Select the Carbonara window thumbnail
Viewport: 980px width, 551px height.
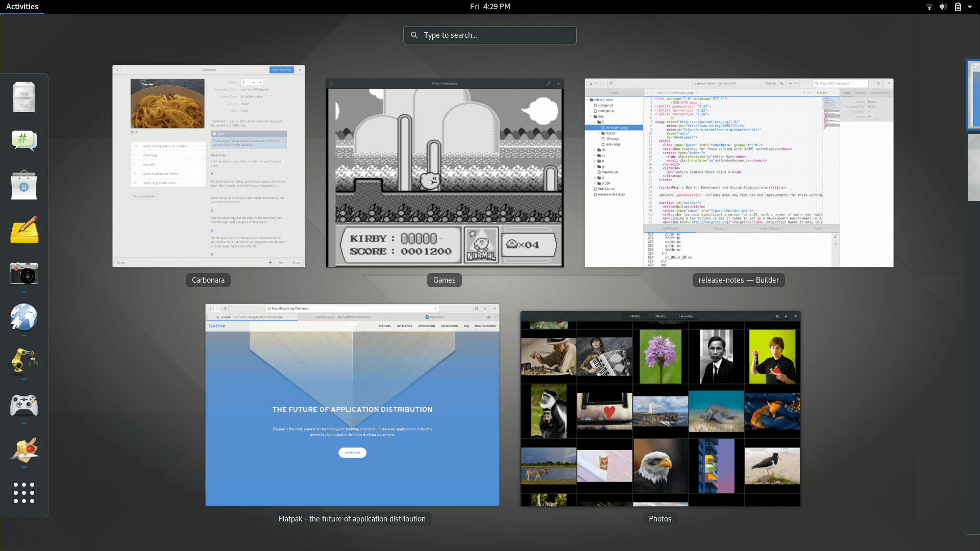click(x=209, y=166)
